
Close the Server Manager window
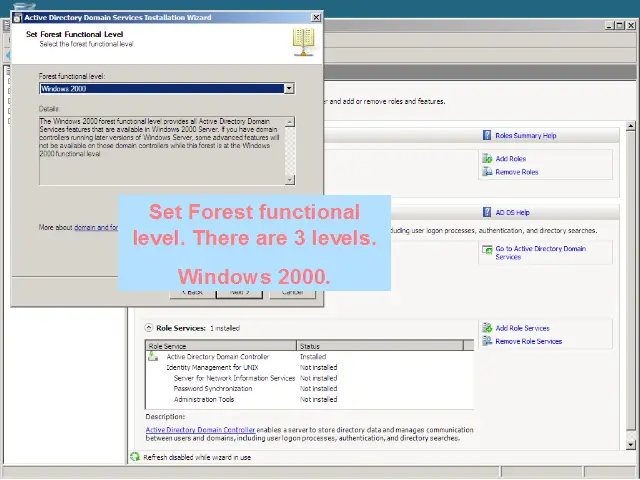[631, 25]
